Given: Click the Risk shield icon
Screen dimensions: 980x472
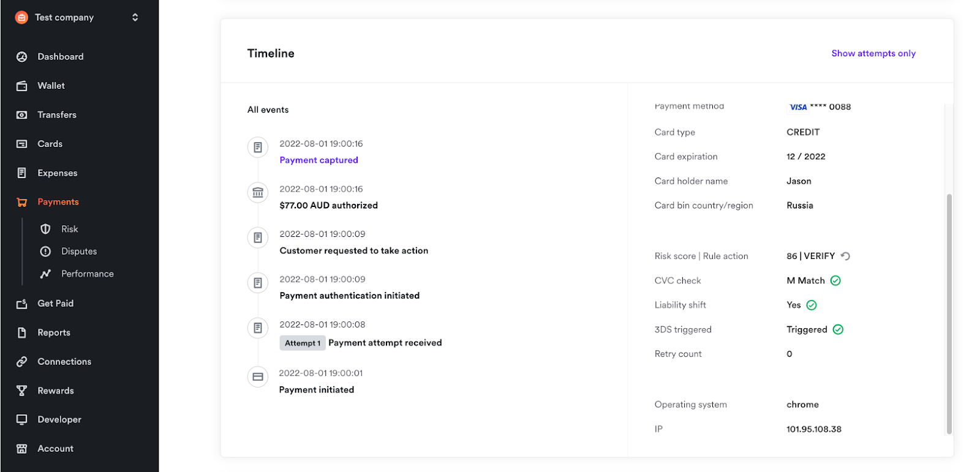Looking at the screenshot, I should [x=45, y=229].
